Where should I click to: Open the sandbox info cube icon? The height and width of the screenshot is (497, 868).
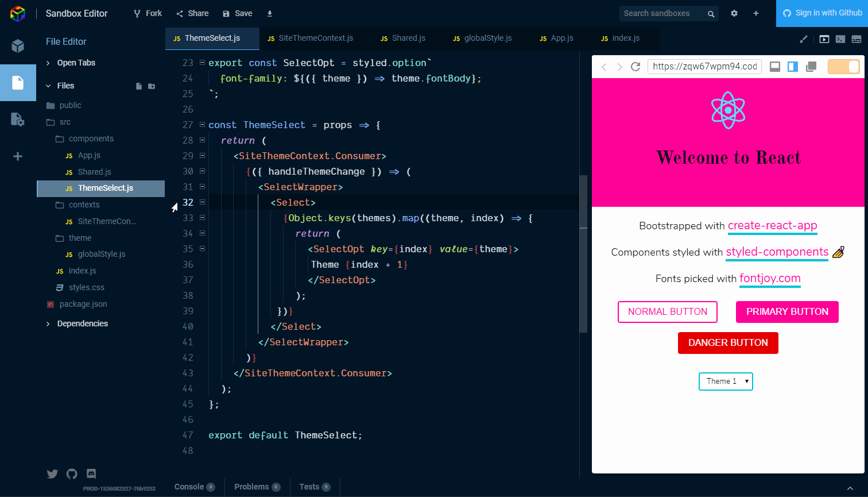click(x=18, y=46)
